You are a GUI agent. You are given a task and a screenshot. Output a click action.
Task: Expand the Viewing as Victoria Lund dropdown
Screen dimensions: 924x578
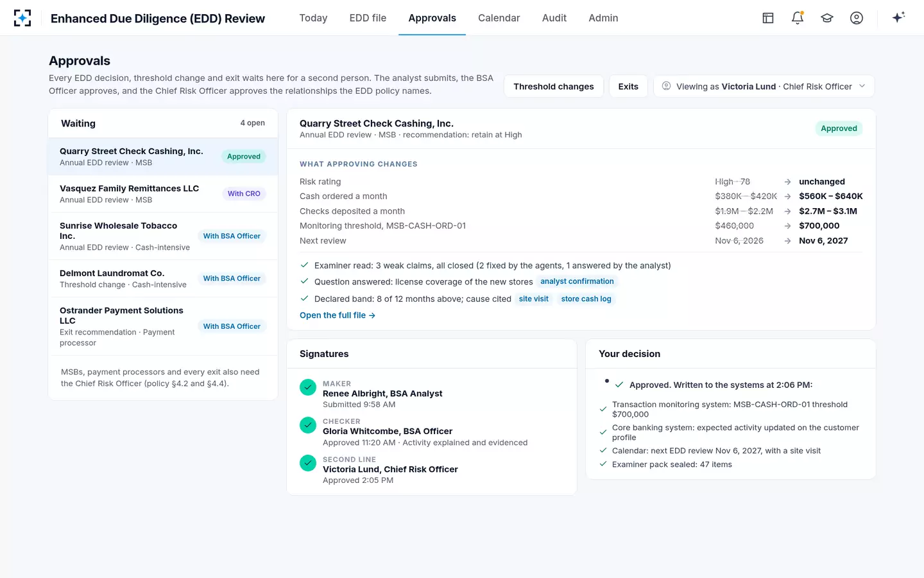click(764, 86)
